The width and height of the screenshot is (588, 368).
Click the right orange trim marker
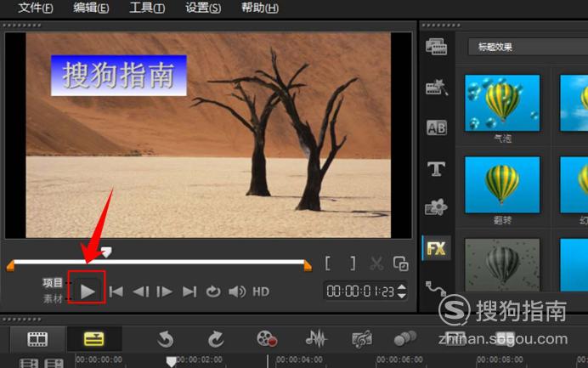[x=308, y=266]
